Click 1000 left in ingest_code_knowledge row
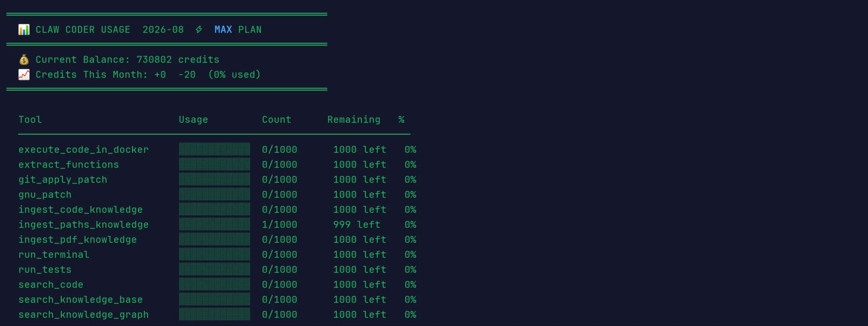The image size is (868, 326). pyautogui.click(x=360, y=209)
